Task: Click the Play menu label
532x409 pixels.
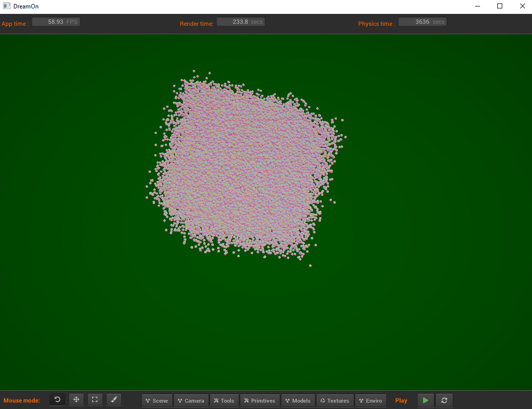Action: [x=401, y=400]
